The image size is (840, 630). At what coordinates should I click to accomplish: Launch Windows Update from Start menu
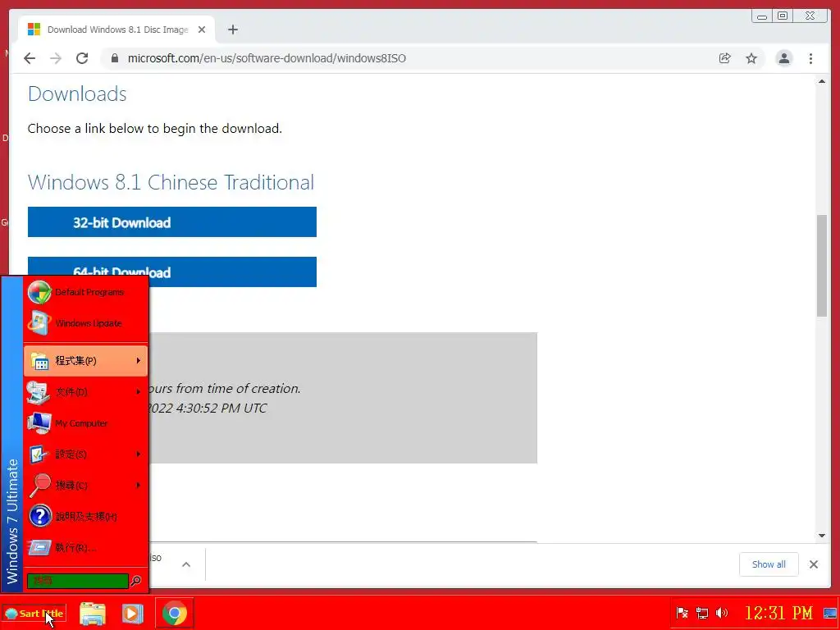pos(85,323)
